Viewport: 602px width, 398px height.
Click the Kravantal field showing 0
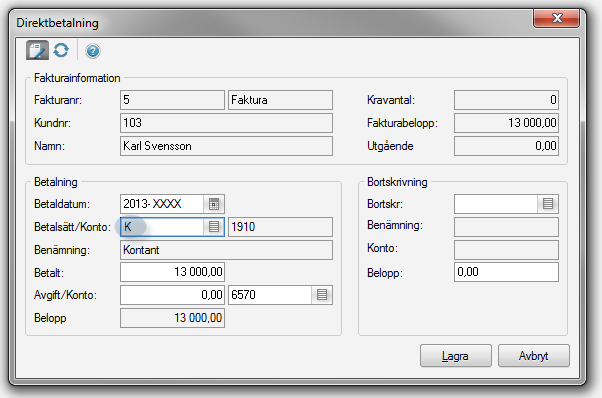(506, 100)
